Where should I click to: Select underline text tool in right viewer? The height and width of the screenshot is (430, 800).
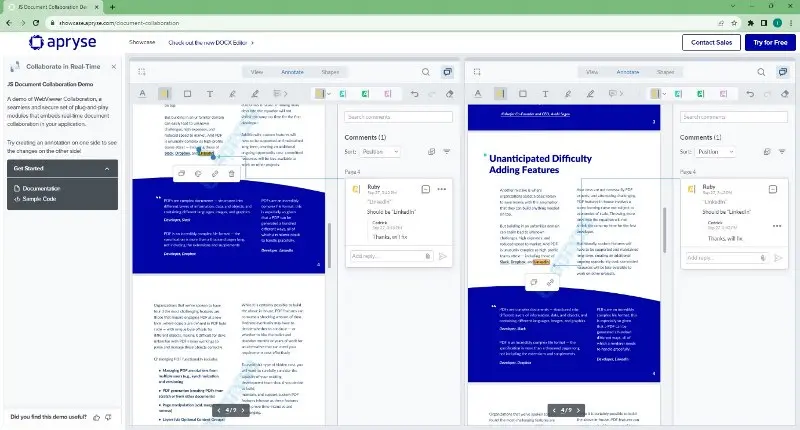coord(478,94)
